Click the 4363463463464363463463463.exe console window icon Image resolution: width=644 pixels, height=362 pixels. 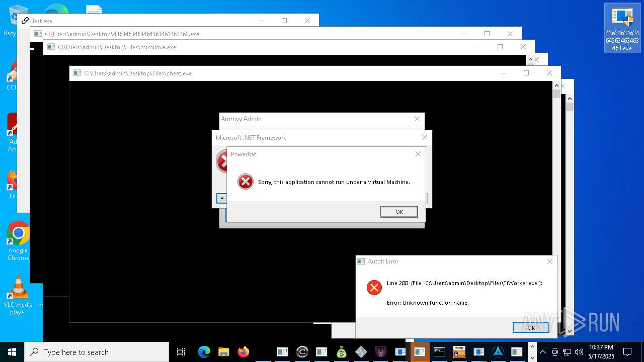coord(38,34)
